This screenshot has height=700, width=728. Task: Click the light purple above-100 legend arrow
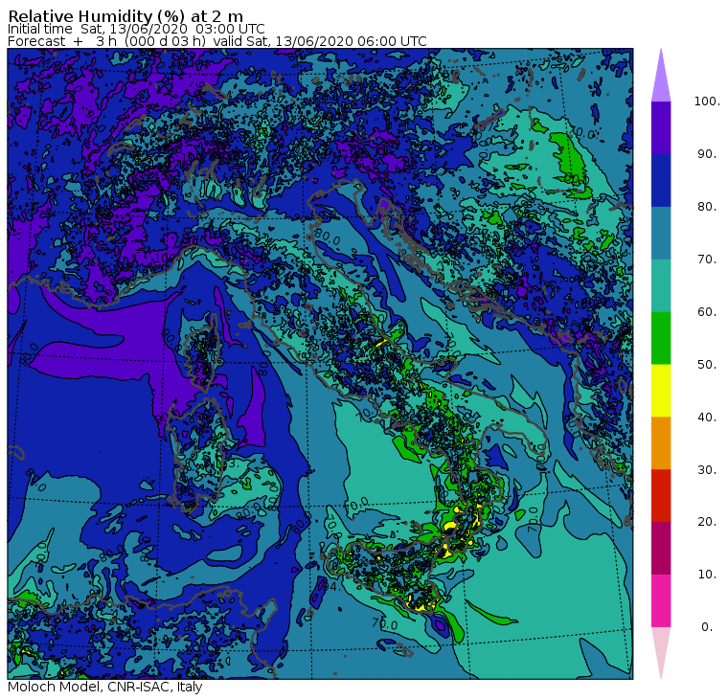click(661, 79)
